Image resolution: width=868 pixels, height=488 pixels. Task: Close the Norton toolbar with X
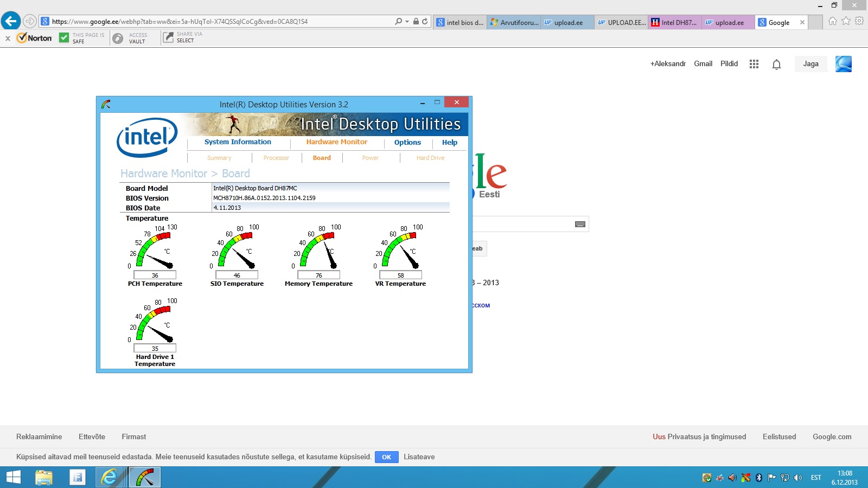(8, 38)
